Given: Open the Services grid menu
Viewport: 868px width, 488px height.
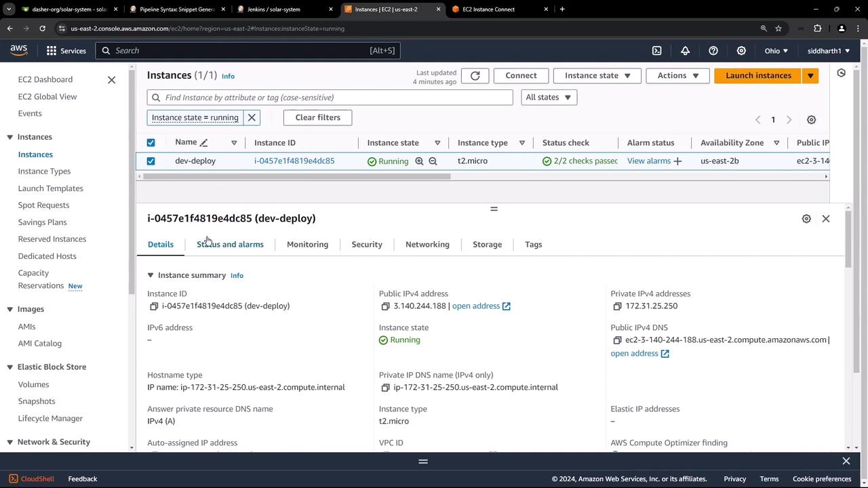Looking at the screenshot, I should pos(66,51).
